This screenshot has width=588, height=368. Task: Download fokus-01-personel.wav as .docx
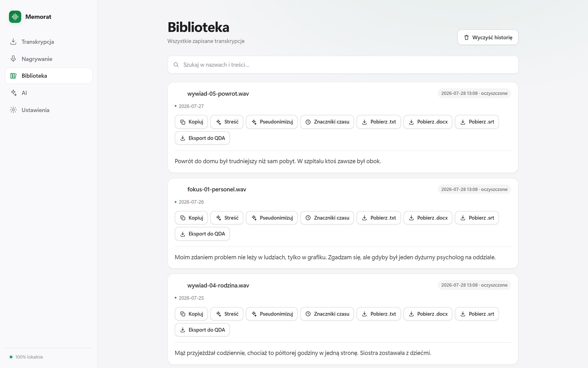[x=428, y=218]
